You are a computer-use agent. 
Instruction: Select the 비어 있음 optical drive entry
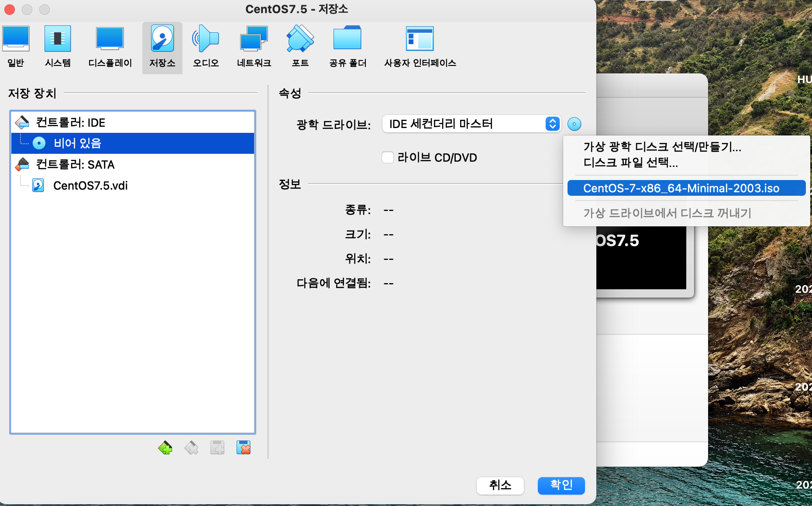pos(133,143)
